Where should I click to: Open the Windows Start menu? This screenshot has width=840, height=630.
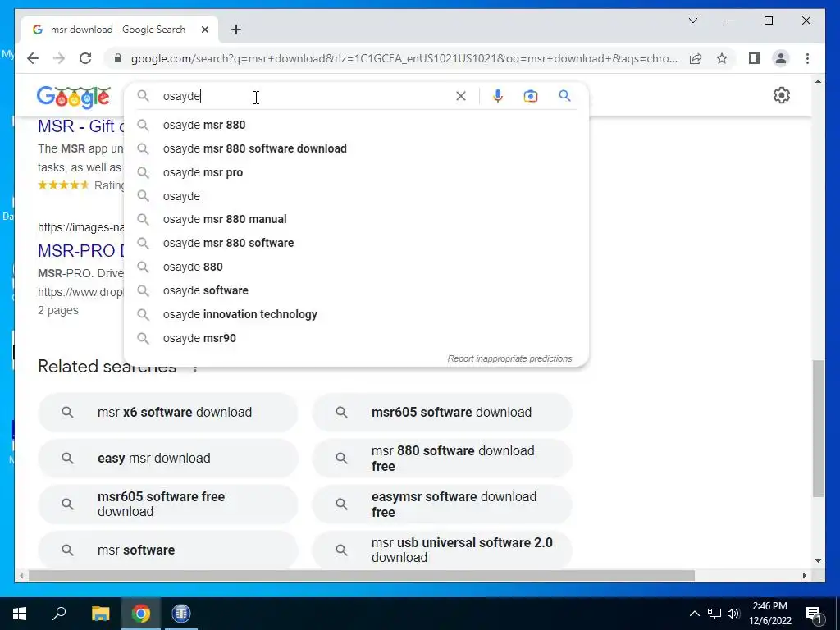[x=20, y=614]
